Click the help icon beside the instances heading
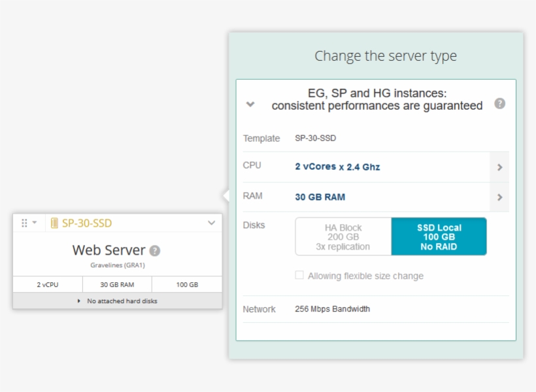The height and width of the screenshot is (392, 536). (500, 104)
